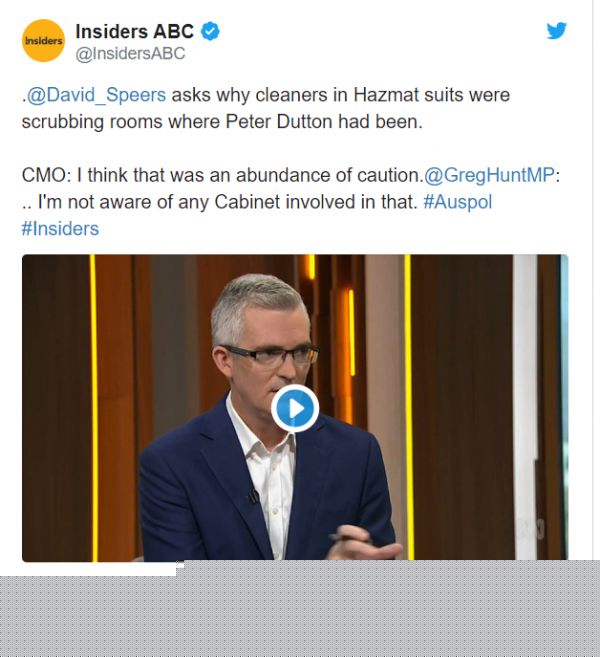Click the pen in presenter's hand

(350, 538)
